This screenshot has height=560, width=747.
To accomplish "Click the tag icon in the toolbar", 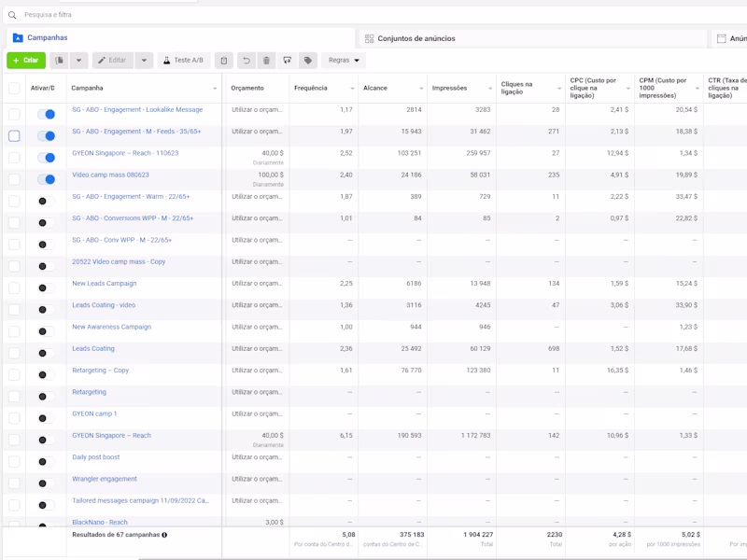I will tap(308, 61).
